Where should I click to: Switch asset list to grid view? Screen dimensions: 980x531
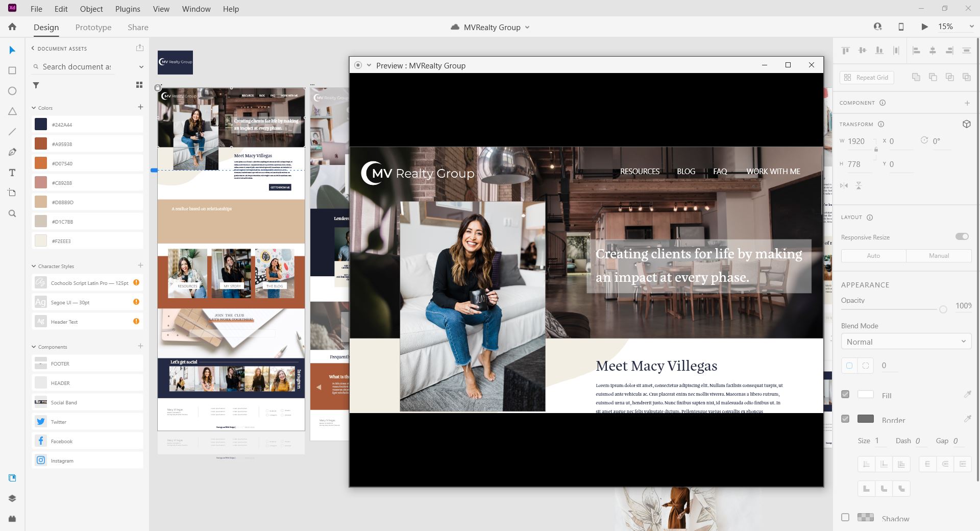(139, 85)
